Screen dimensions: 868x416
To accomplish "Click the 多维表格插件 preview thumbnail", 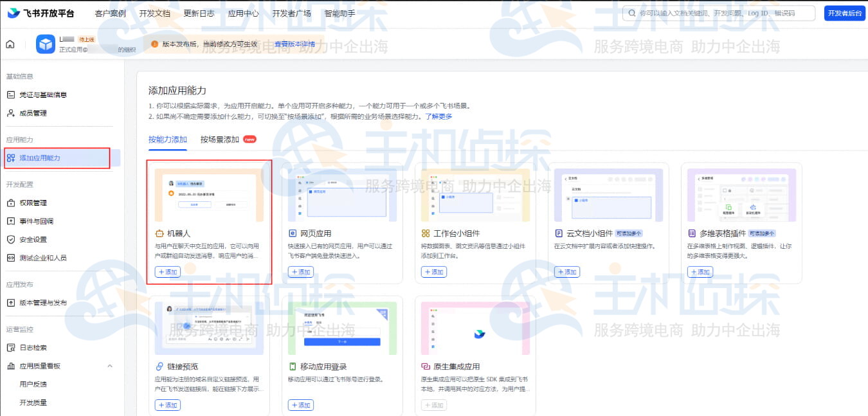I will 741,195.
